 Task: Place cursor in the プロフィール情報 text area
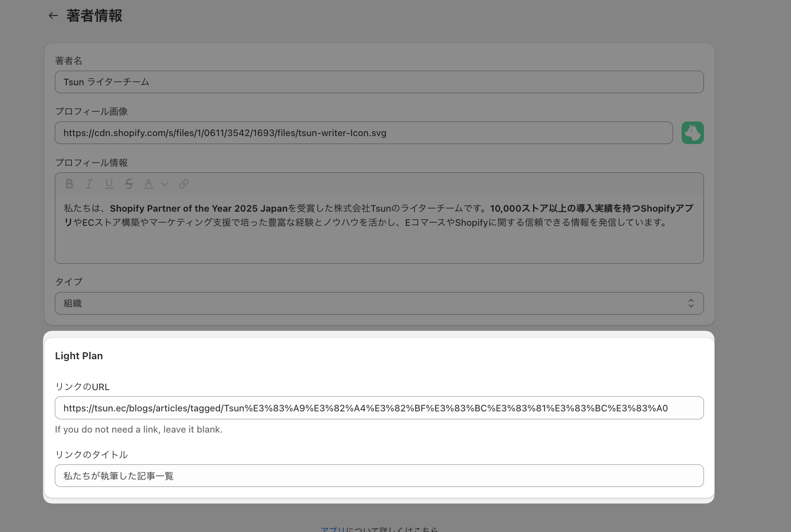379,229
